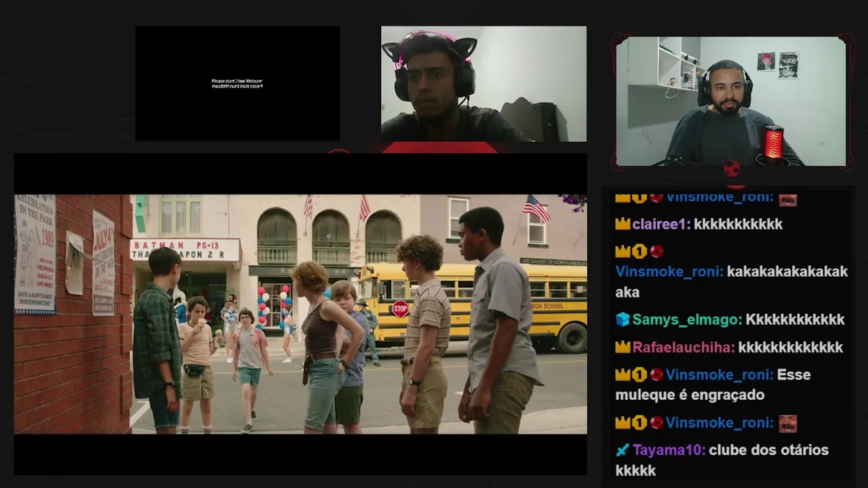The width and height of the screenshot is (868, 488).
Task: Click the red sharingan badge on "Esse muleque" row
Action: [656, 374]
